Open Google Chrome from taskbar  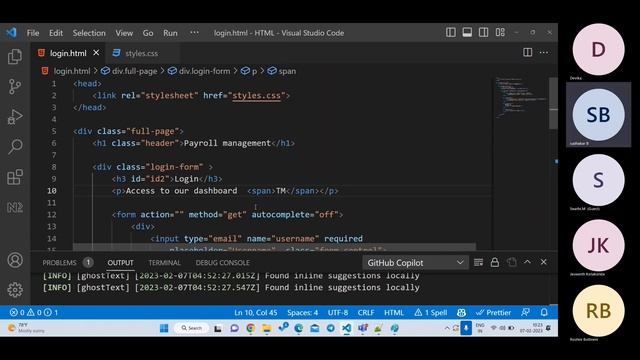[x=251, y=328]
